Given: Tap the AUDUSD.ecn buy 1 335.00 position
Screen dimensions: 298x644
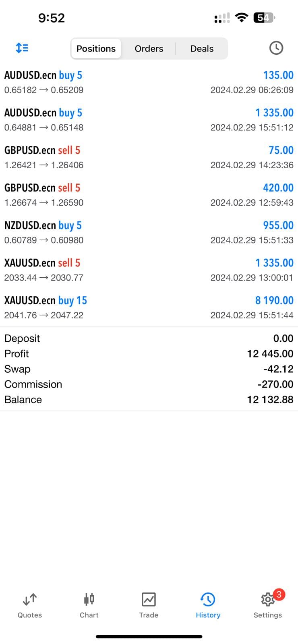Looking at the screenshot, I should [x=149, y=120].
